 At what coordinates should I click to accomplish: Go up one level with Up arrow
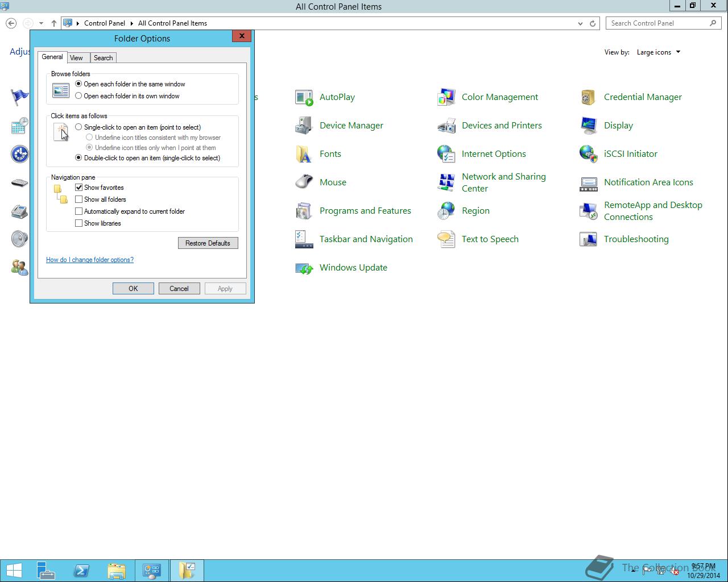coord(54,23)
